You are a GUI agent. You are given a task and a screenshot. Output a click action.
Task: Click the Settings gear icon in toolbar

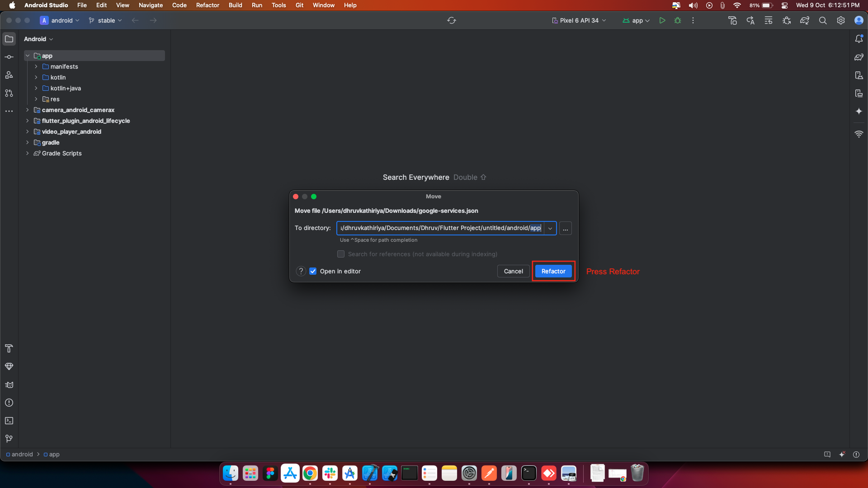(x=840, y=21)
